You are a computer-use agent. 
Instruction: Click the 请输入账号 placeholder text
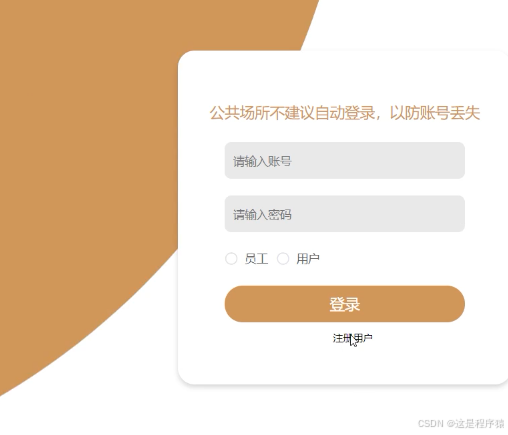pos(262,161)
